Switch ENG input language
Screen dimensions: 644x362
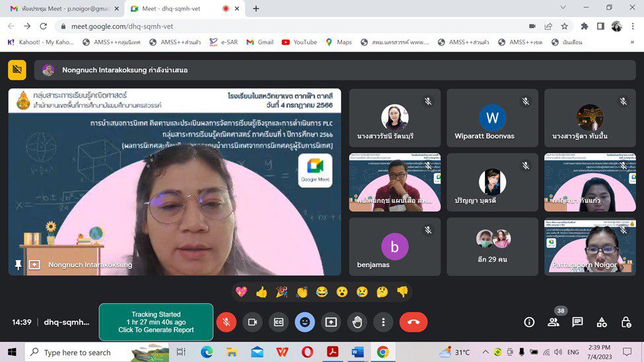click(573, 352)
